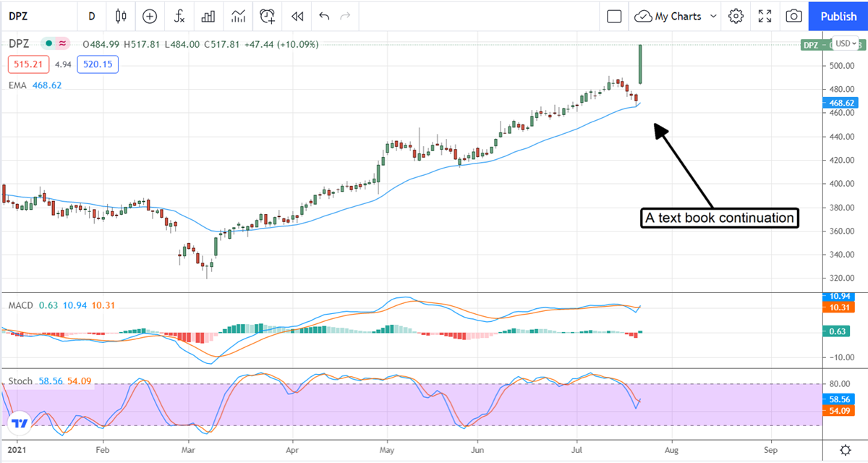The height and width of the screenshot is (463, 868).
Task: Expand the My Charts dropdown arrow
Action: tap(713, 16)
